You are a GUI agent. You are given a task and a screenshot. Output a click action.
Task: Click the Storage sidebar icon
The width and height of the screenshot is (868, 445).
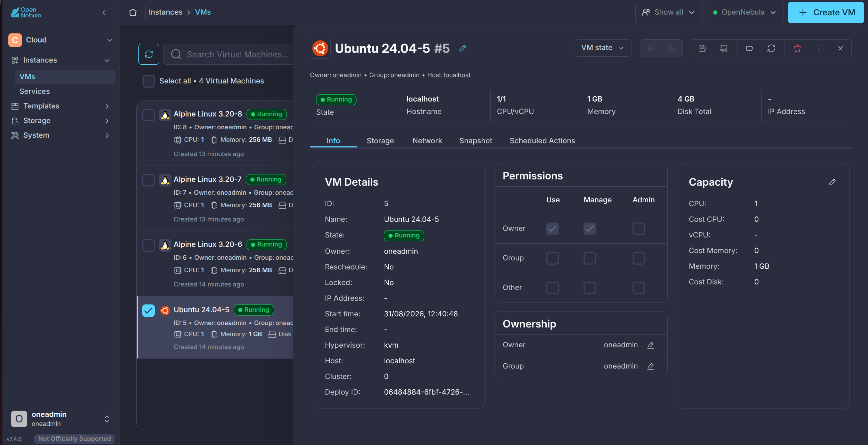coord(15,121)
